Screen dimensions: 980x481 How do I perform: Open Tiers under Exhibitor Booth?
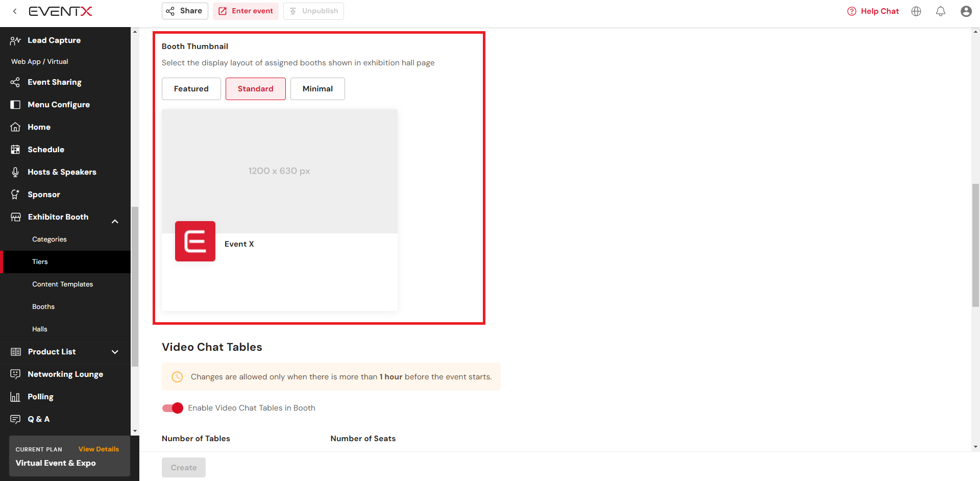40,262
